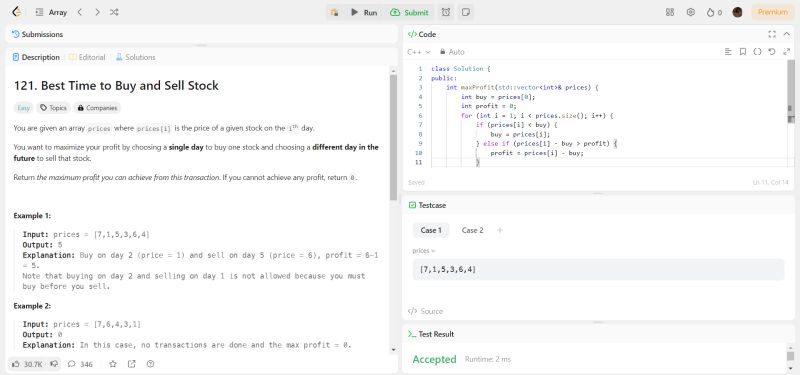The height and width of the screenshot is (375, 800).
Task: Select the Testcase panel tab
Action: [427, 205]
